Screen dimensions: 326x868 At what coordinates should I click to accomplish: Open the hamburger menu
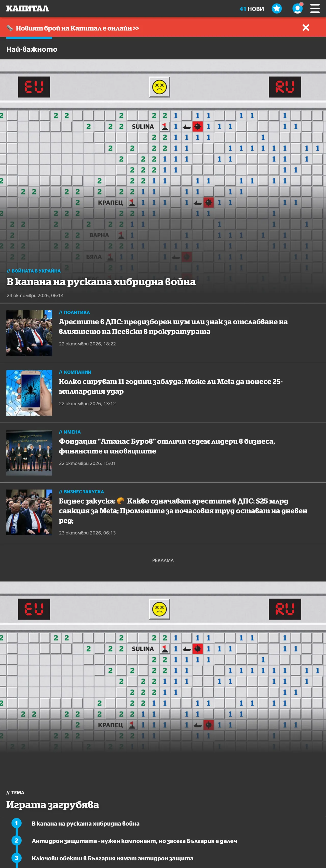315,8
